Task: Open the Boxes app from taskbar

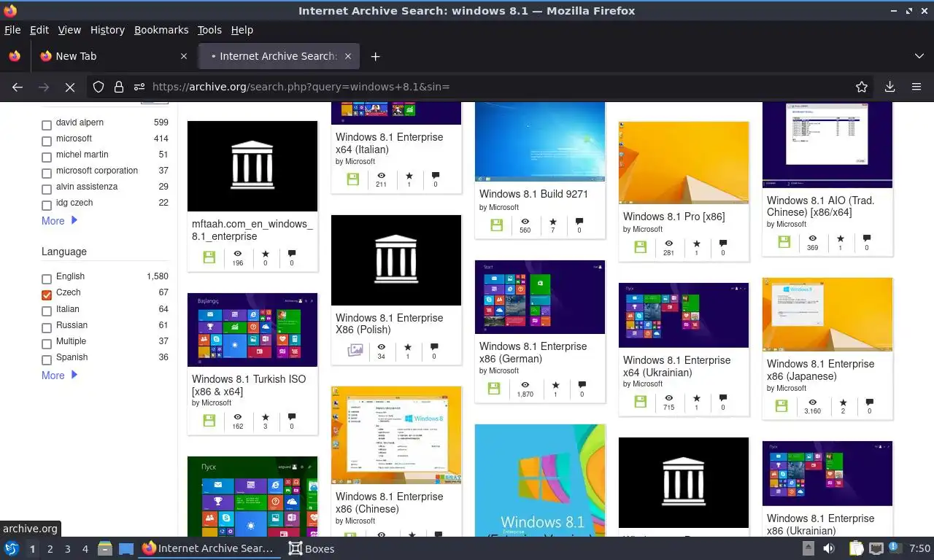Action: tap(312, 548)
